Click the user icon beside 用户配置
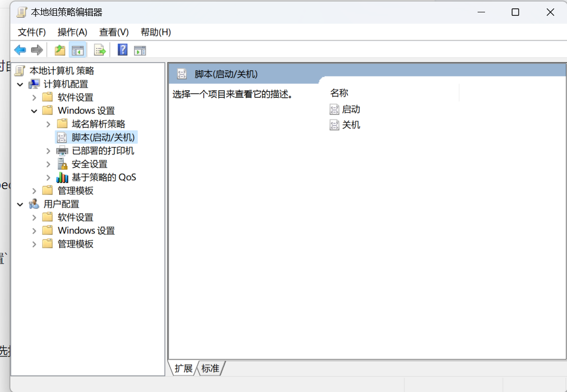Viewport: 567px width, 392px height. coord(34,204)
